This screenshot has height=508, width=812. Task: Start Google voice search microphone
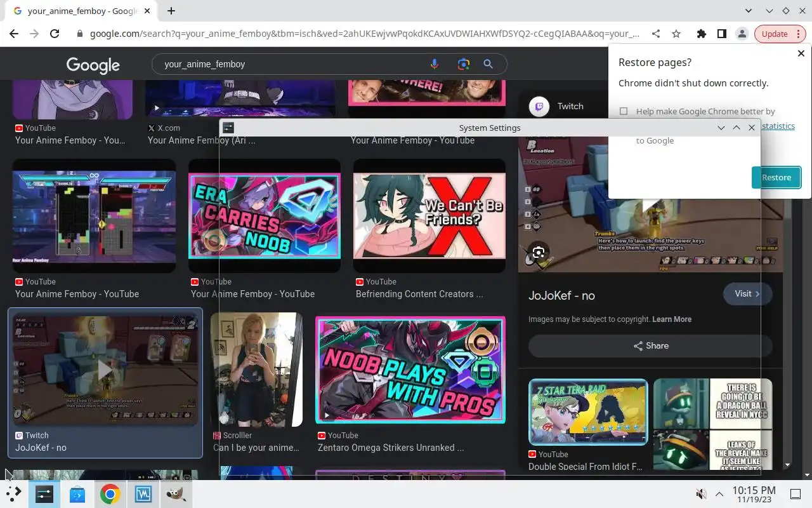point(435,64)
